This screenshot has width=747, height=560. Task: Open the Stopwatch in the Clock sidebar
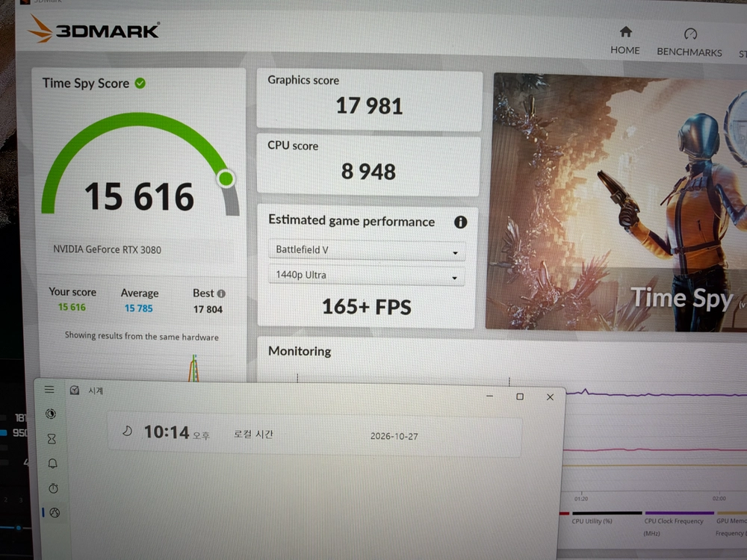(53, 488)
